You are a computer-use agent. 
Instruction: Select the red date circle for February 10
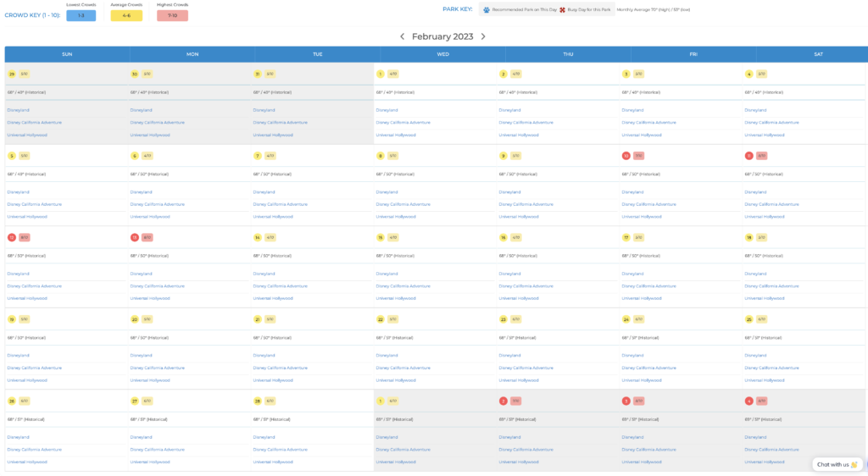coord(626,156)
